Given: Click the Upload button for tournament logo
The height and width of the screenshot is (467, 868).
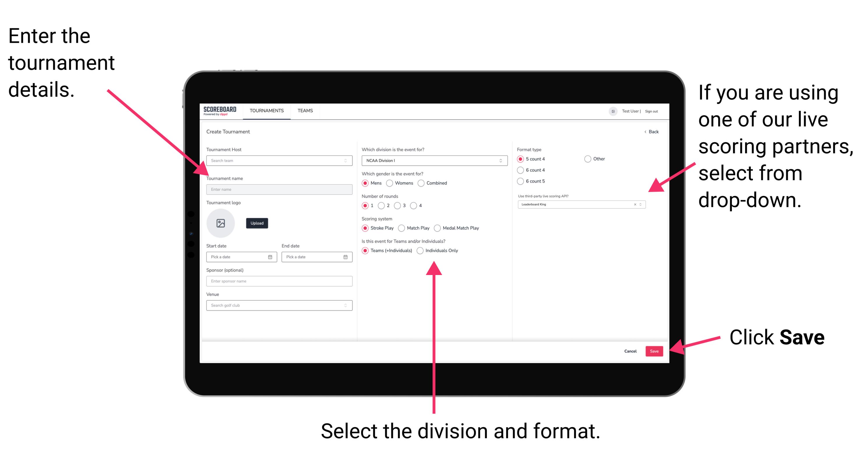Looking at the screenshot, I should point(256,223).
